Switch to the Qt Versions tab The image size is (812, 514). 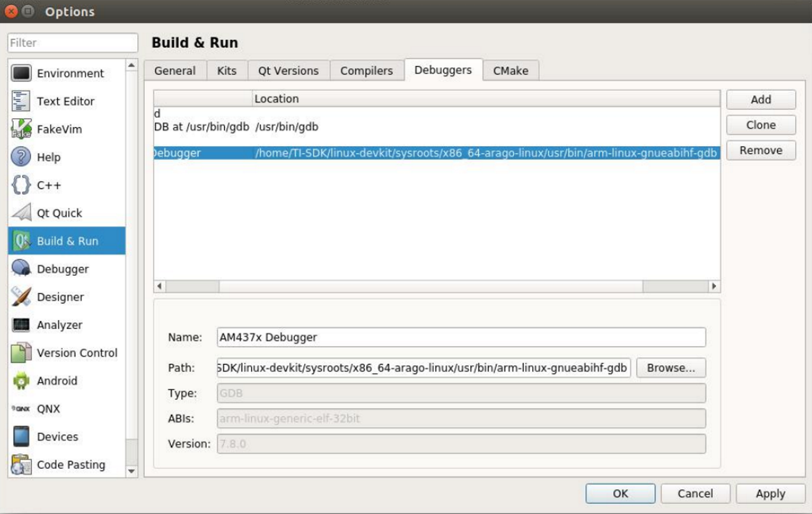point(287,71)
